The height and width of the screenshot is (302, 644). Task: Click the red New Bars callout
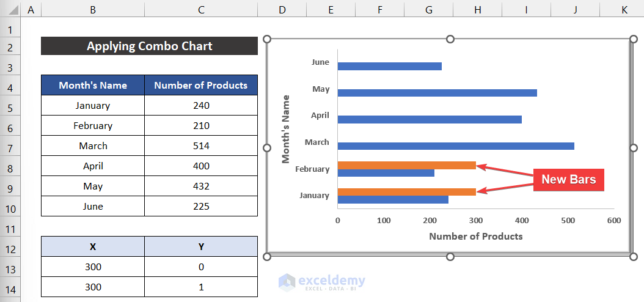coord(568,180)
